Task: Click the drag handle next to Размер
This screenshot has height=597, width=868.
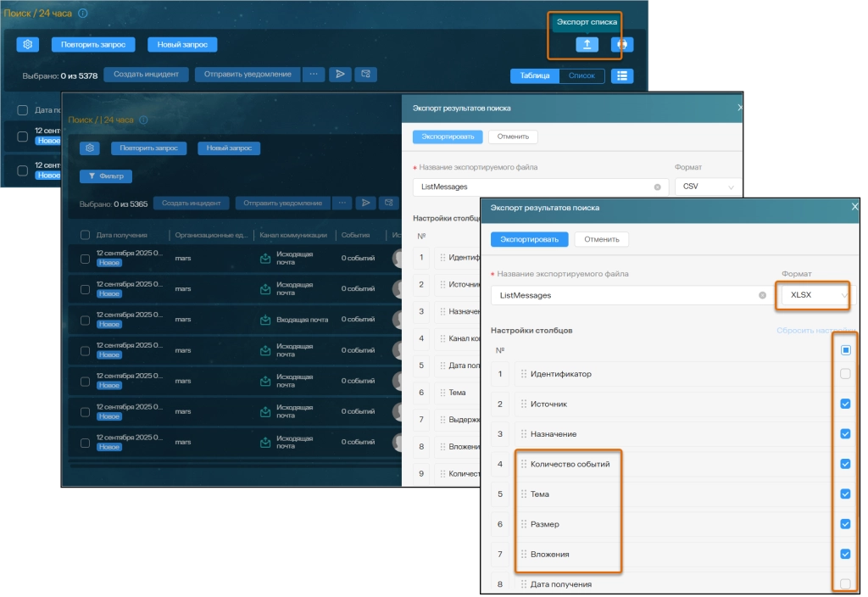Action: (524, 524)
